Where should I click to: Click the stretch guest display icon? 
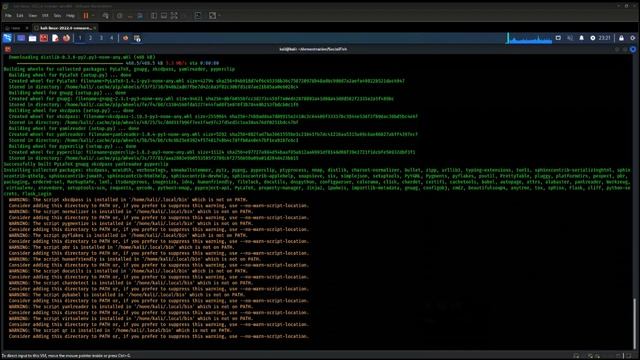(x=212, y=16)
